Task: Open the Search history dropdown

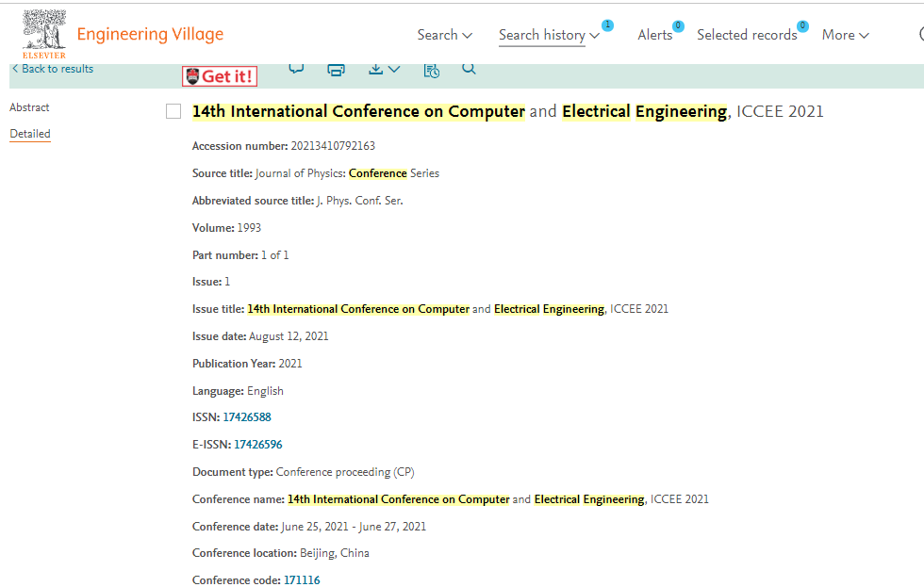Action: click(549, 35)
